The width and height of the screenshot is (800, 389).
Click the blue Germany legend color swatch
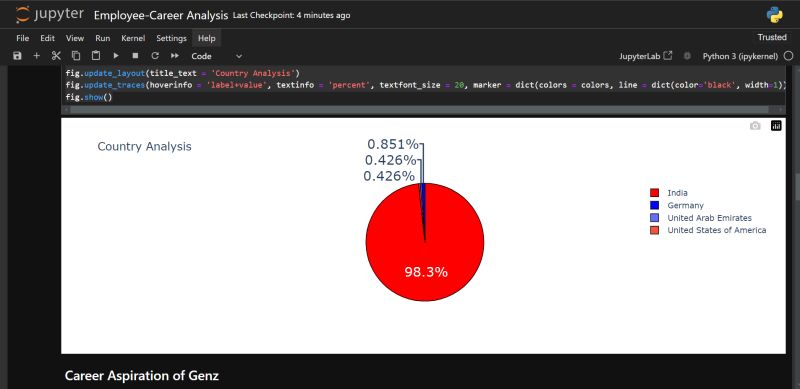654,205
